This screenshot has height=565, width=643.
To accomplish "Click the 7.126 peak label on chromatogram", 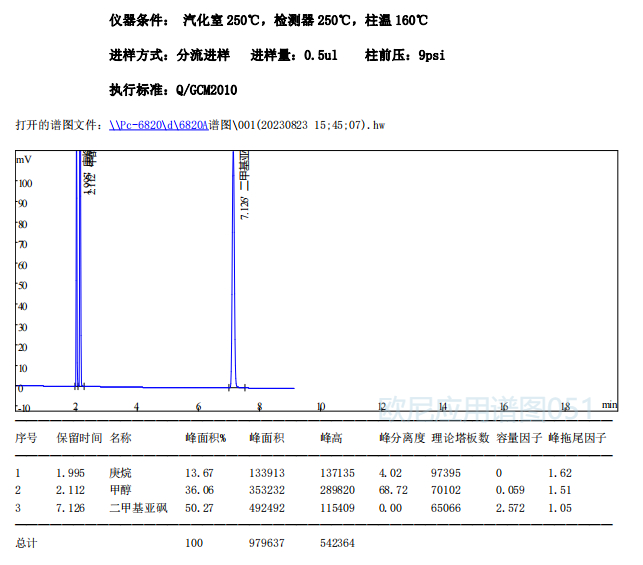I will (x=245, y=208).
